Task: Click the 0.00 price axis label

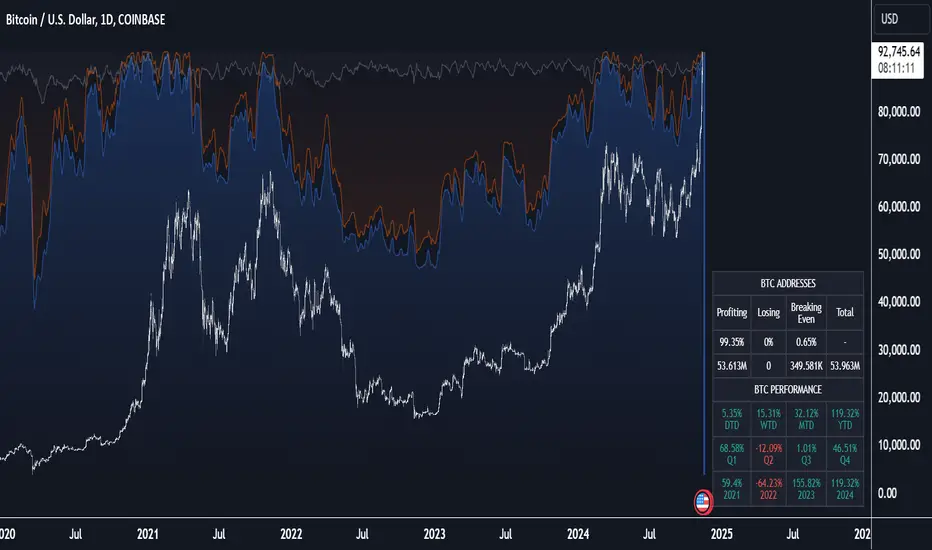Action: pos(887,493)
